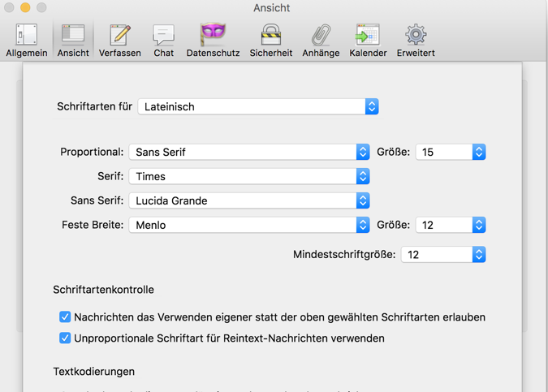Open the Kalender settings pane
Image resolution: width=548 pixels, height=392 pixels.
368,40
